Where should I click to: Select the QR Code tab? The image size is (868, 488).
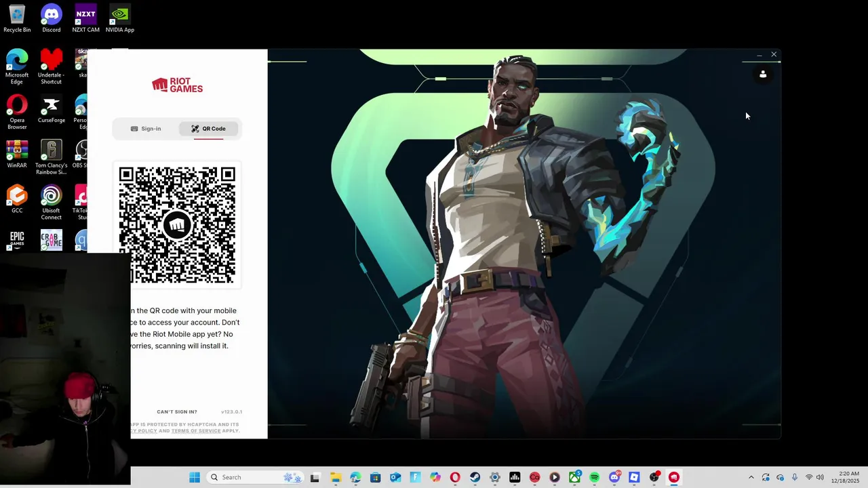coord(209,129)
